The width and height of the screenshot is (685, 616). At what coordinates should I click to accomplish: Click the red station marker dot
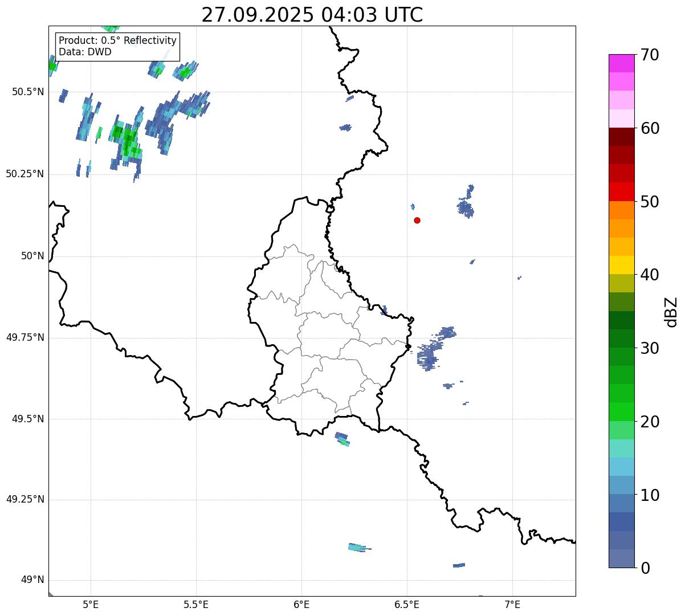click(x=417, y=220)
